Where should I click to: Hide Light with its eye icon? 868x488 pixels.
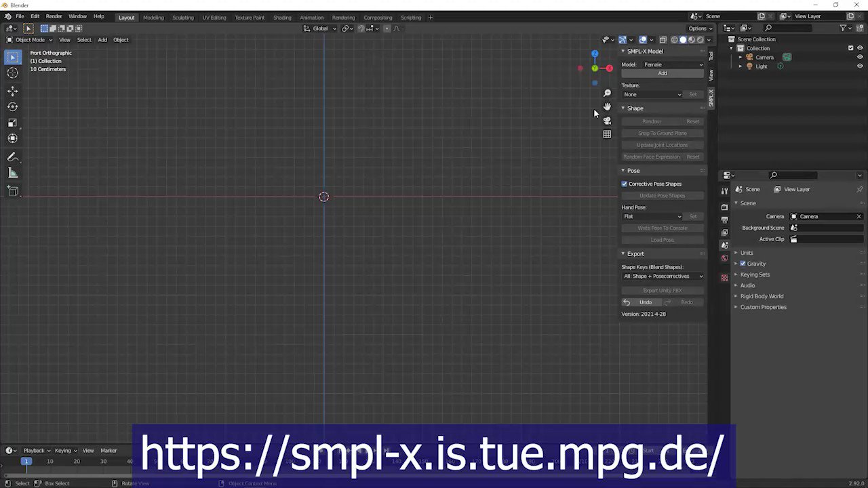[x=860, y=66]
